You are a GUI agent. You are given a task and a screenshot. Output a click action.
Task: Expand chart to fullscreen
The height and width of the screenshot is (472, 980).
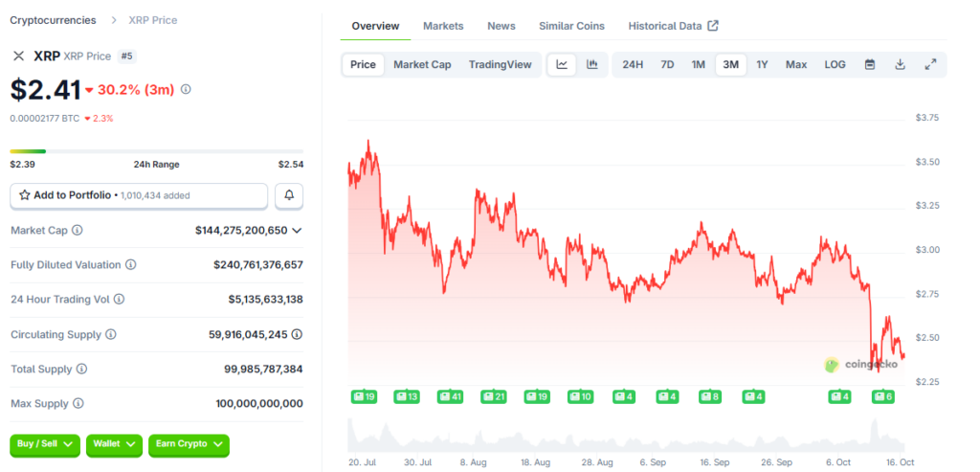click(930, 65)
